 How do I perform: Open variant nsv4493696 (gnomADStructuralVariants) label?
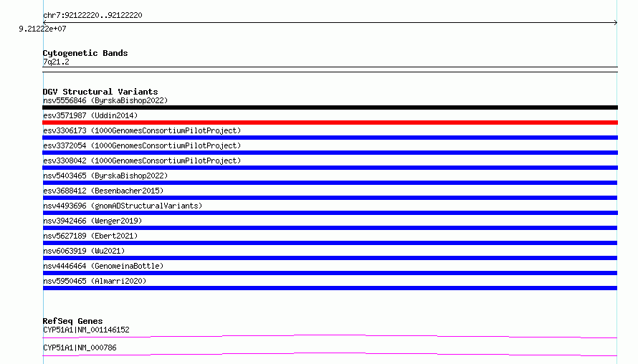click(x=123, y=206)
